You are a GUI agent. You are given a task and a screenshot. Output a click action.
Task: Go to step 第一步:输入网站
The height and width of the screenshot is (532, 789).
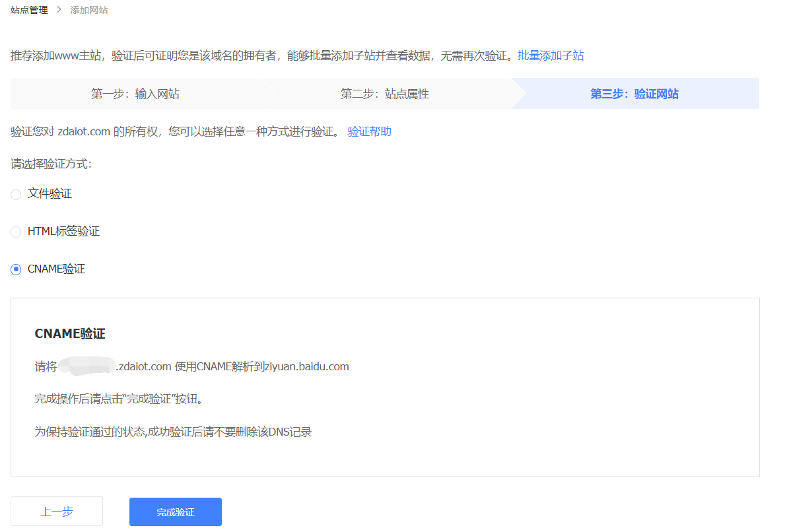click(x=135, y=94)
